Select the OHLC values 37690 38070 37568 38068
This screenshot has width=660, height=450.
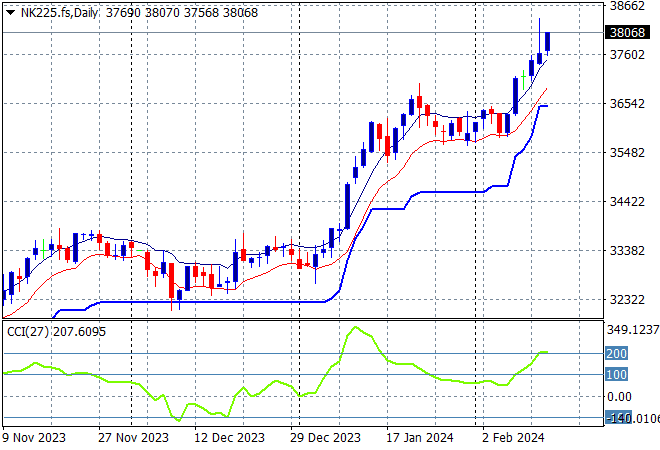point(181,13)
